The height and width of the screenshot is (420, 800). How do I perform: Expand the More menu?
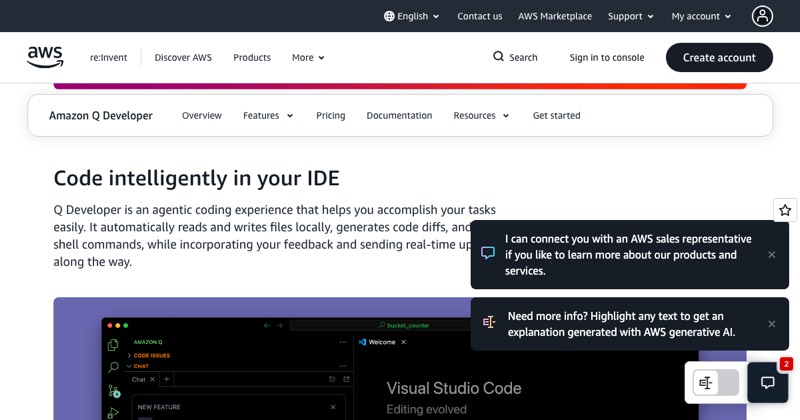pos(308,58)
